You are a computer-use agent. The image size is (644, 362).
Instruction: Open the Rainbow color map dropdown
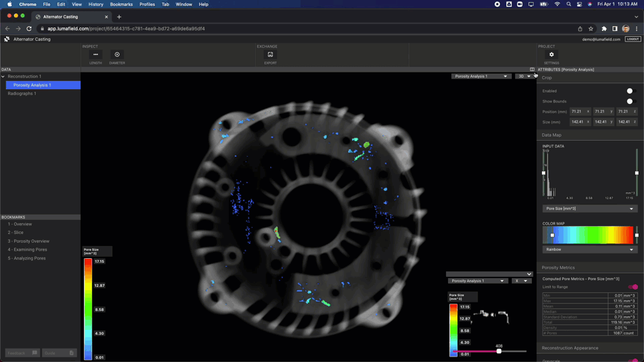(x=590, y=249)
